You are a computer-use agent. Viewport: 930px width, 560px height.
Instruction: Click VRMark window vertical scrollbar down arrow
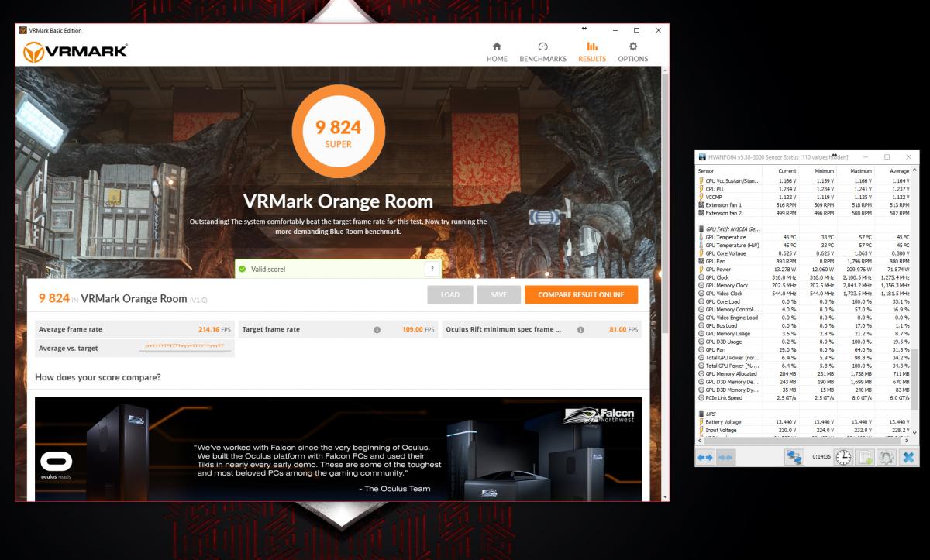coord(664,496)
